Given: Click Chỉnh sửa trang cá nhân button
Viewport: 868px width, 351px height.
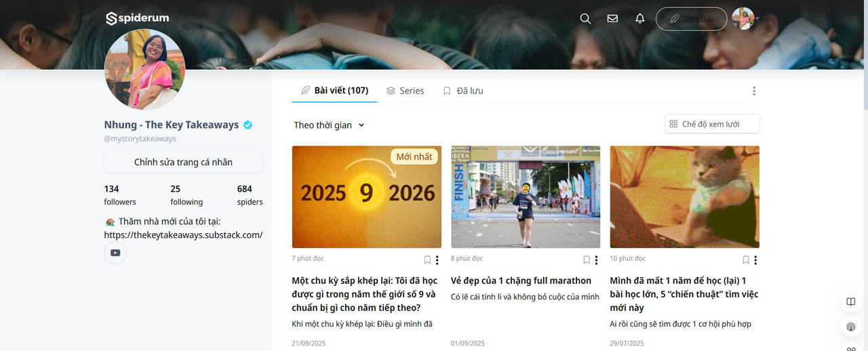Looking at the screenshot, I should [183, 162].
